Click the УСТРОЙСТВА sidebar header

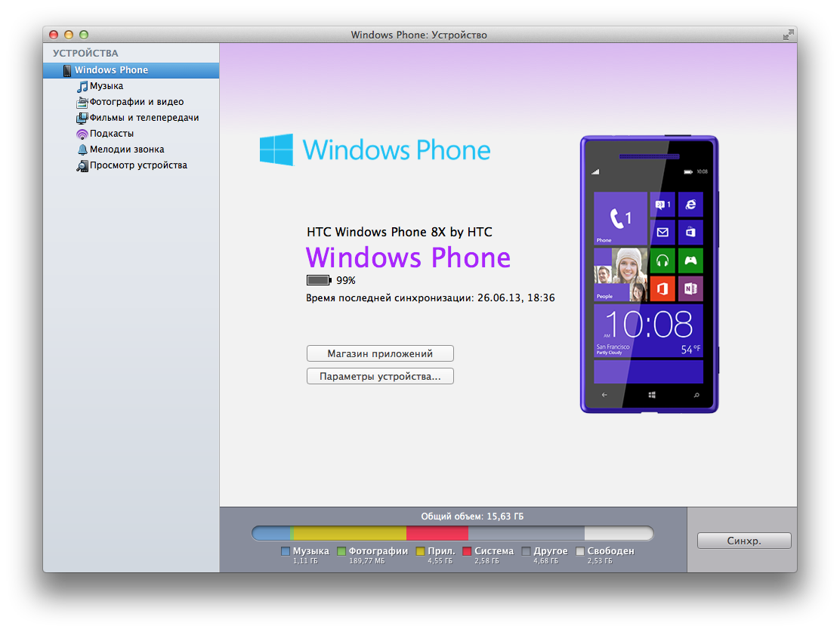click(x=85, y=53)
